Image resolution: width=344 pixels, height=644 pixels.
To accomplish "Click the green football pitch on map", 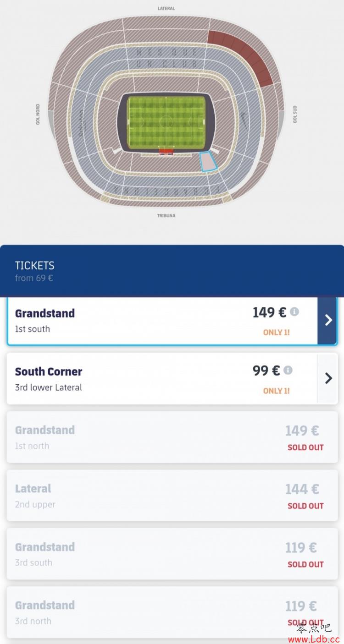I will click(x=166, y=123).
